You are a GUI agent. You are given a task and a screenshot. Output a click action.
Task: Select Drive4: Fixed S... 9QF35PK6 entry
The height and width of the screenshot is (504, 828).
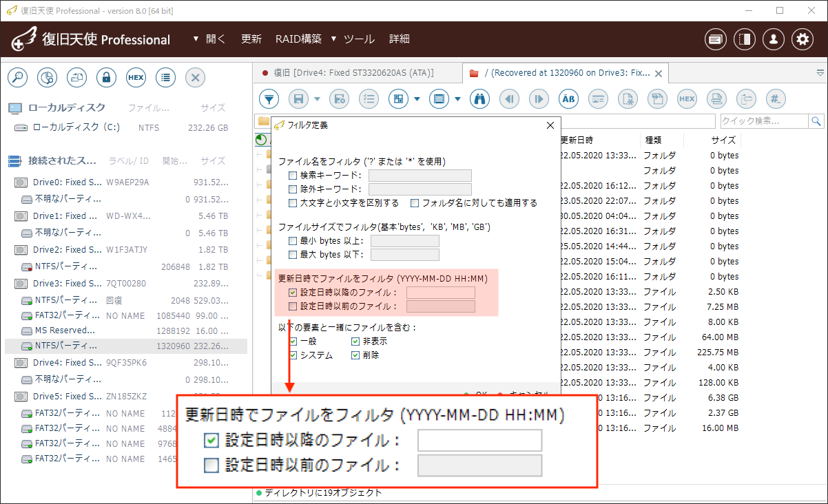[x=125, y=363]
